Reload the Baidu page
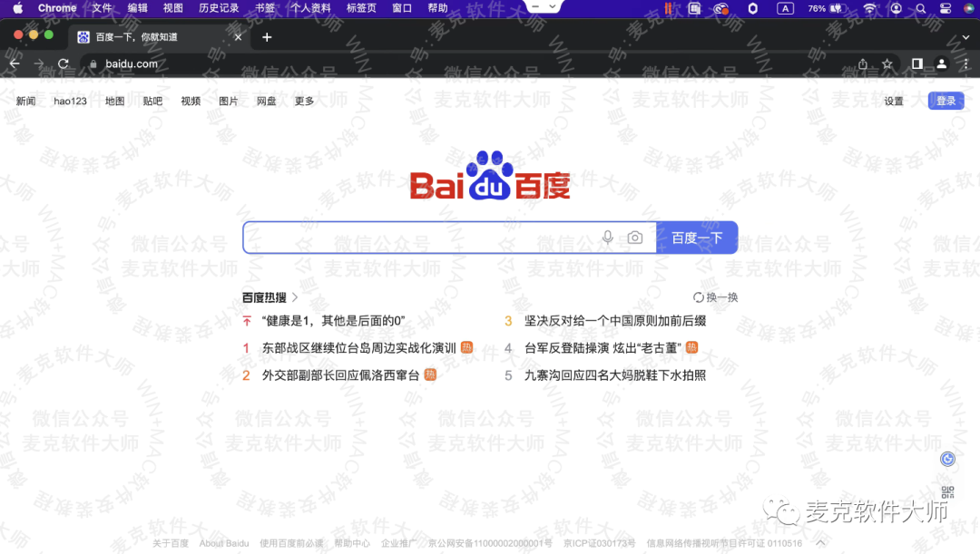 (x=64, y=63)
